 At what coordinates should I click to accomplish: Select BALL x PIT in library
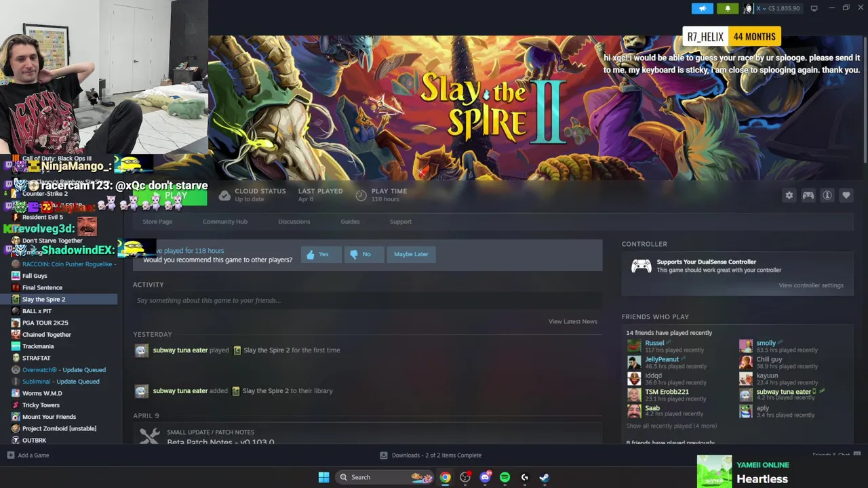click(37, 311)
